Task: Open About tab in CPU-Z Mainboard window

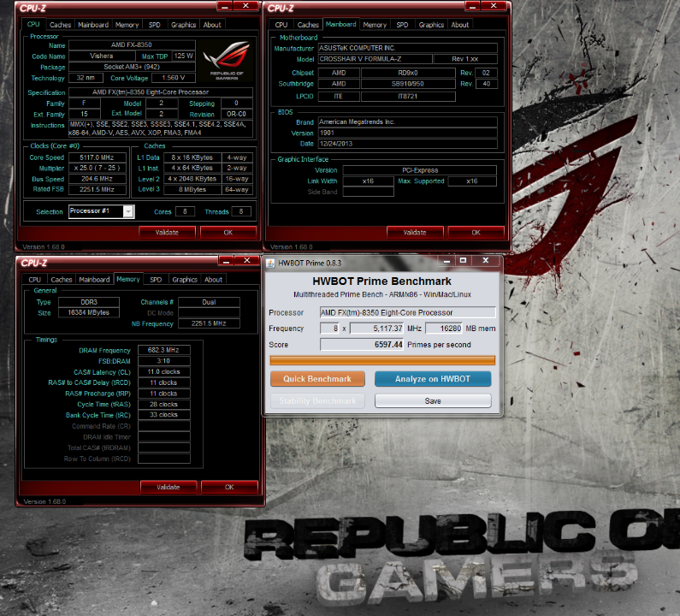Action: pyautogui.click(x=459, y=25)
